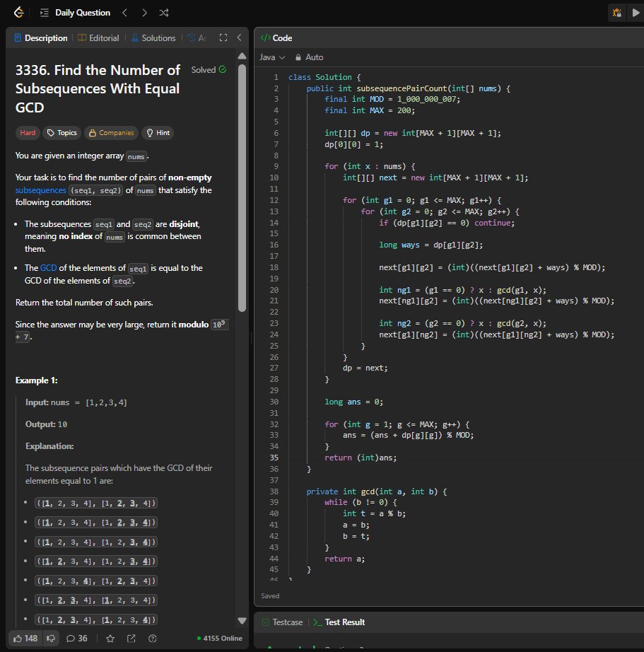This screenshot has height=652, width=644.
Task: Click 'Output: 10' in Example 1
Action: 46,424
